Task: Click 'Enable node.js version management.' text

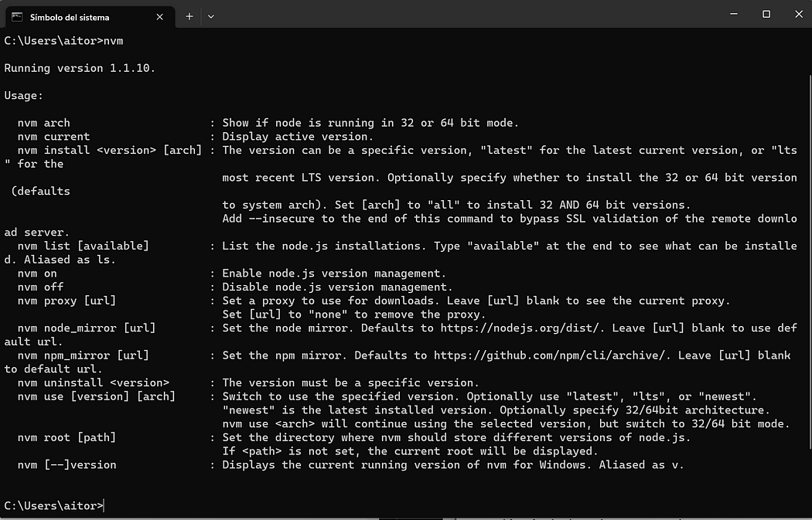Action: pyautogui.click(x=334, y=274)
